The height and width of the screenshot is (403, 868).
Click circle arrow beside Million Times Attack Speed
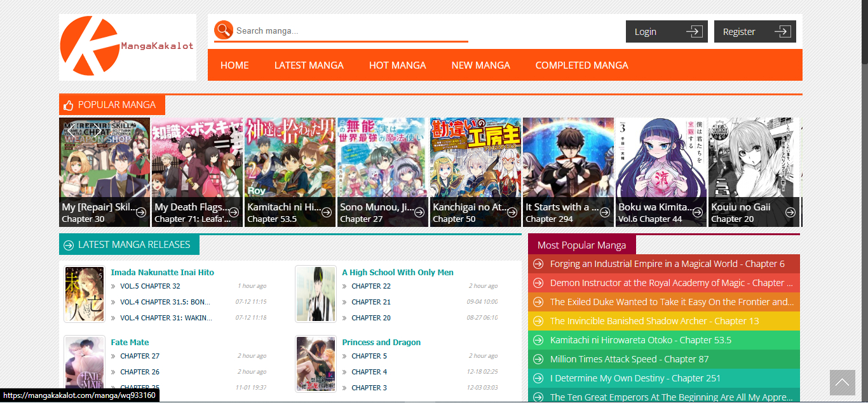(x=538, y=359)
